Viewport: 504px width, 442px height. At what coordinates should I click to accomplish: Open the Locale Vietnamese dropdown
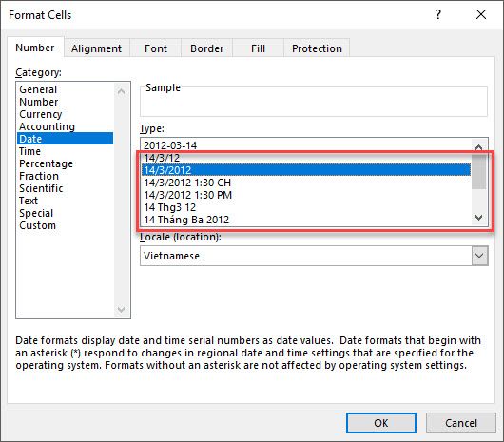pyautogui.click(x=479, y=256)
